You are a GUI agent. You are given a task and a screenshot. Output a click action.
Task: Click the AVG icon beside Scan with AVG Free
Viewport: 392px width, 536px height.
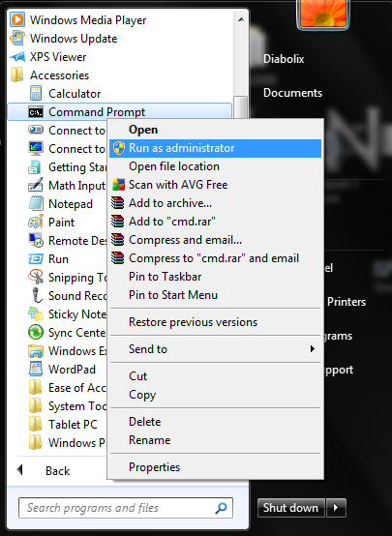click(x=119, y=185)
